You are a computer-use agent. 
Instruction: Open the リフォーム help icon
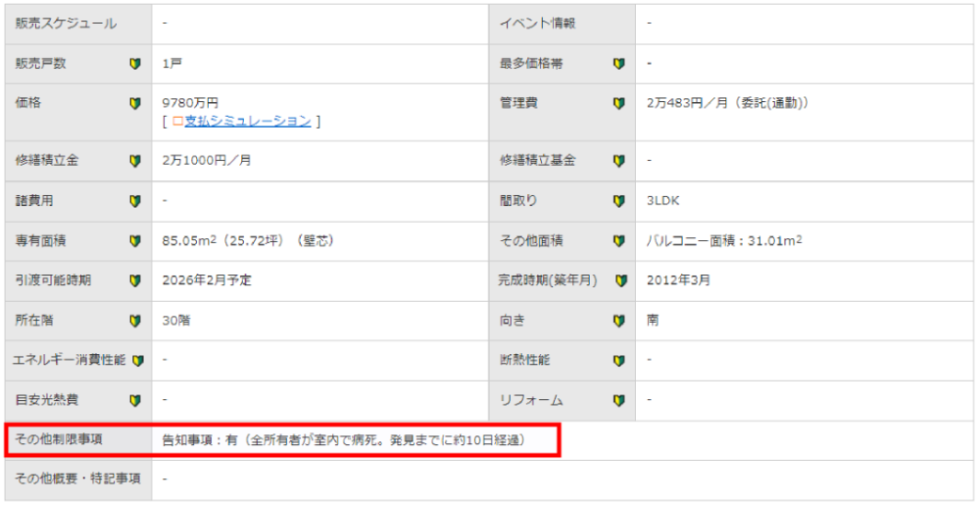coord(618,400)
